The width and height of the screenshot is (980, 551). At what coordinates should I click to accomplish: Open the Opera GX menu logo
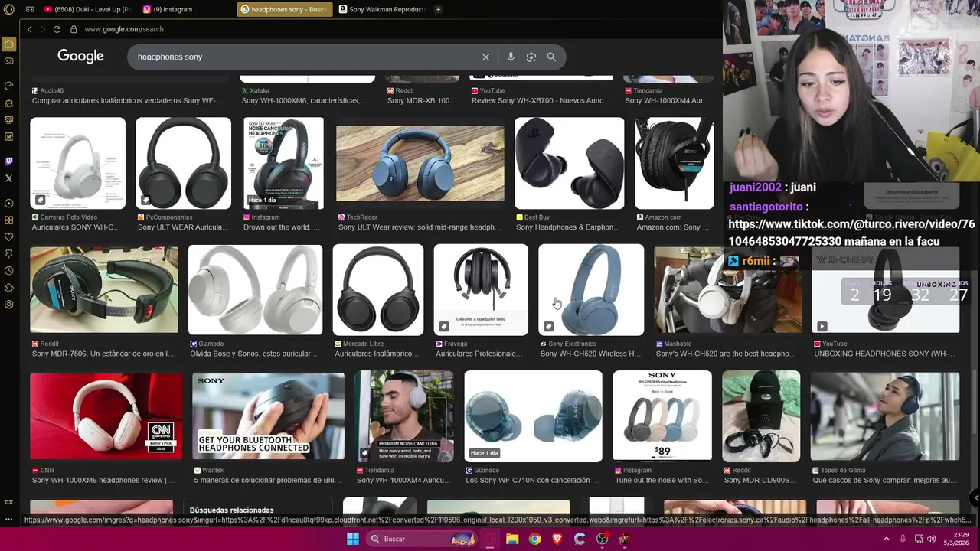coord(9,9)
